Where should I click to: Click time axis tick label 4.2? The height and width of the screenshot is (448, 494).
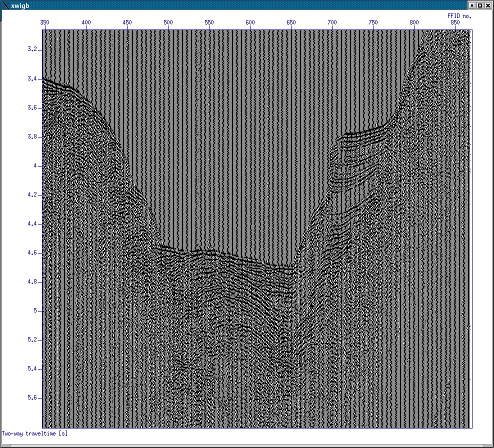pyautogui.click(x=32, y=194)
